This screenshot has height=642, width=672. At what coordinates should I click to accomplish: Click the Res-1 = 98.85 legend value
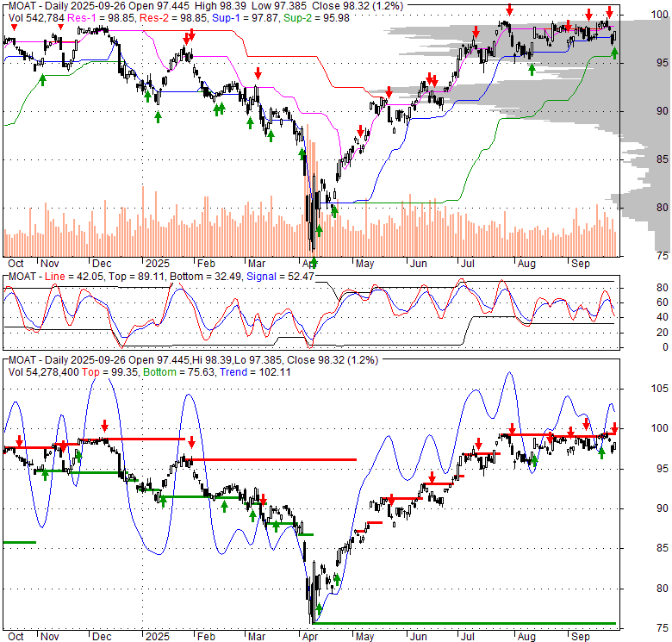coord(101,18)
